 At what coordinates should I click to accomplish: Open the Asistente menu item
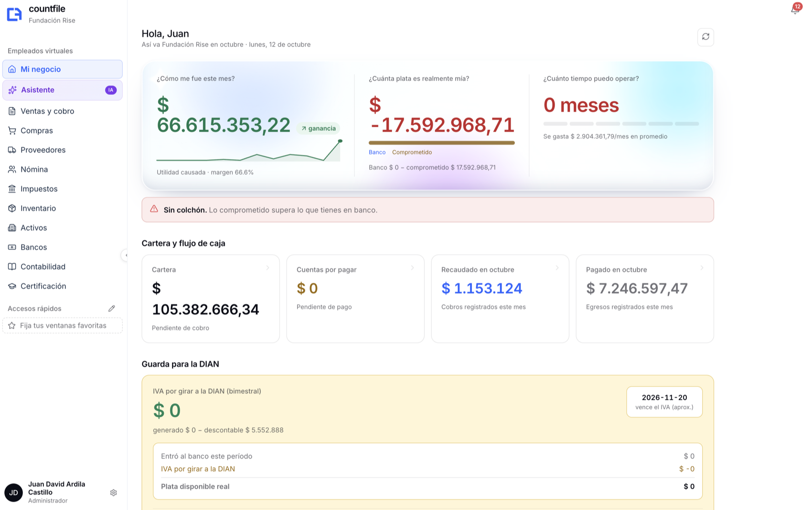click(x=63, y=90)
